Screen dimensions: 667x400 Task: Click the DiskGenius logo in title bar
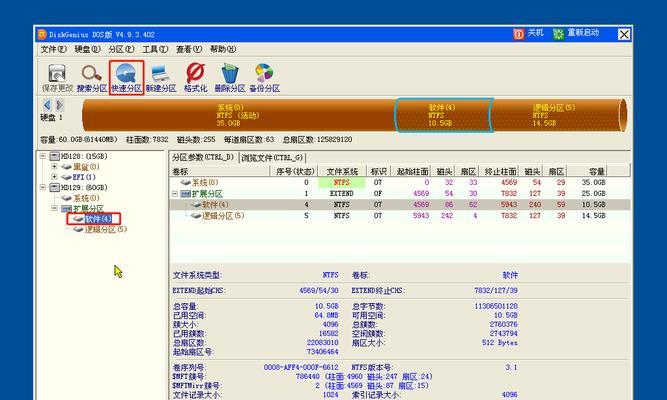[x=42, y=34]
